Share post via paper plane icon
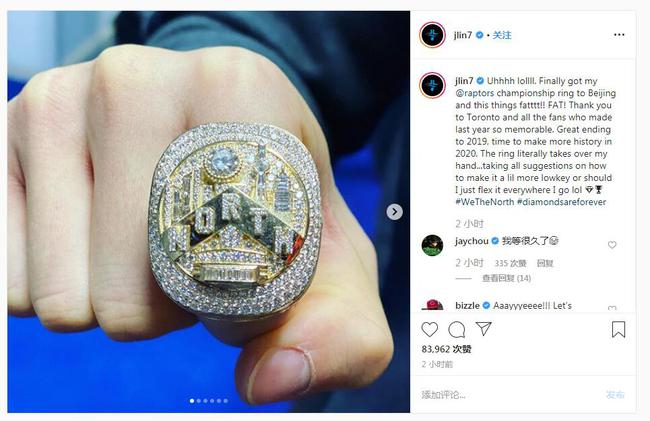Screen dimensions: 650x421 coord(483,329)
